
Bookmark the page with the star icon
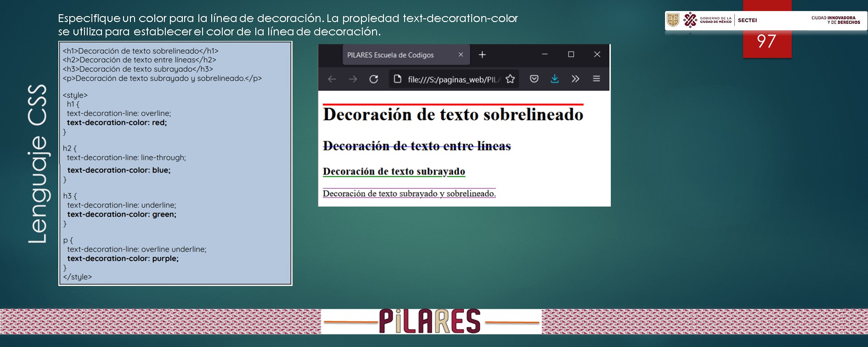[510, 79]
